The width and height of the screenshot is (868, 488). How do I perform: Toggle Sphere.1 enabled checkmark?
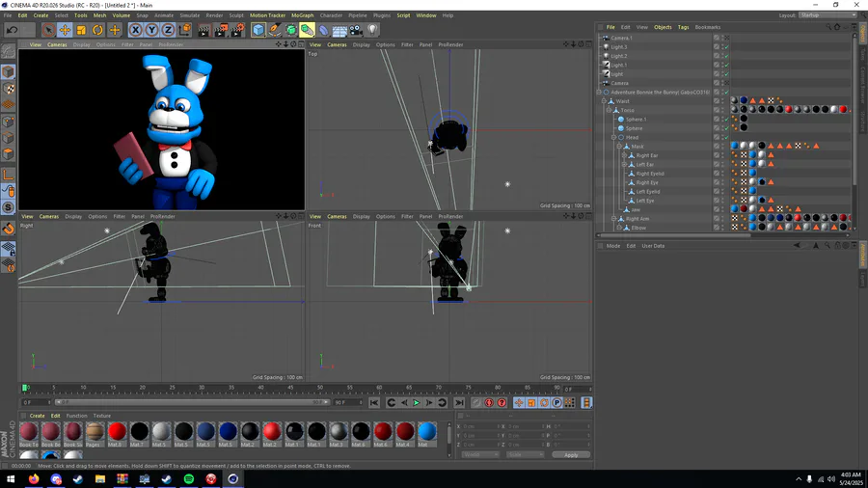pos(727,120)
